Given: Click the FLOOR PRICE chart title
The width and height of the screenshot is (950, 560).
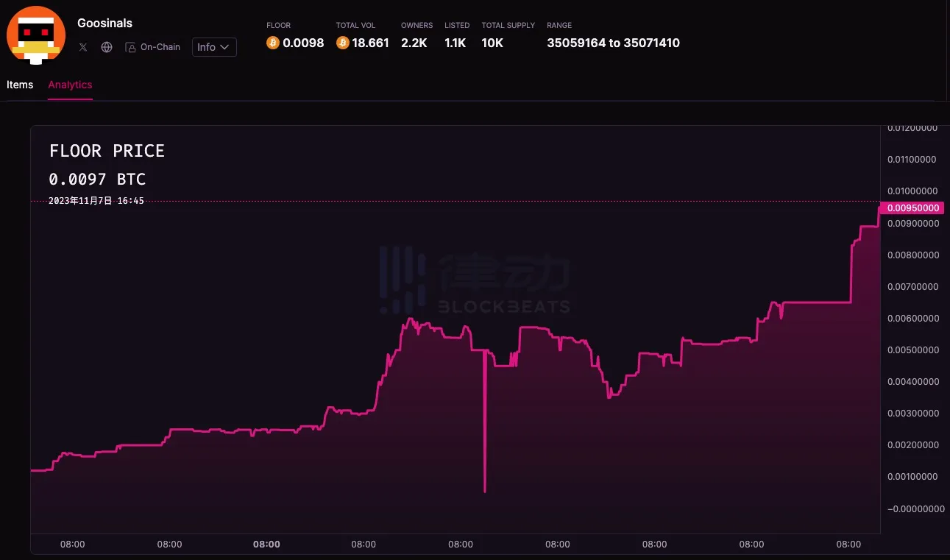Looking at the screenshot, I should [107, 151].
